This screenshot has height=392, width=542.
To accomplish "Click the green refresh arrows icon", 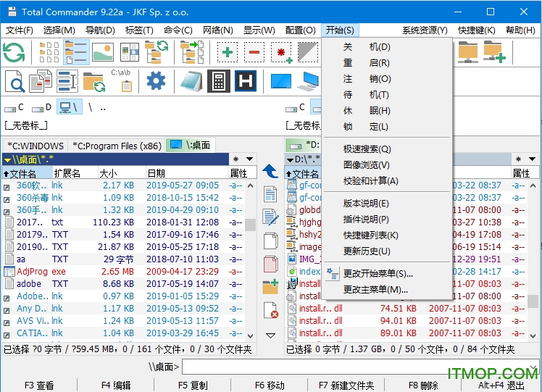I will pyautogui.click(x=14, y=53).
